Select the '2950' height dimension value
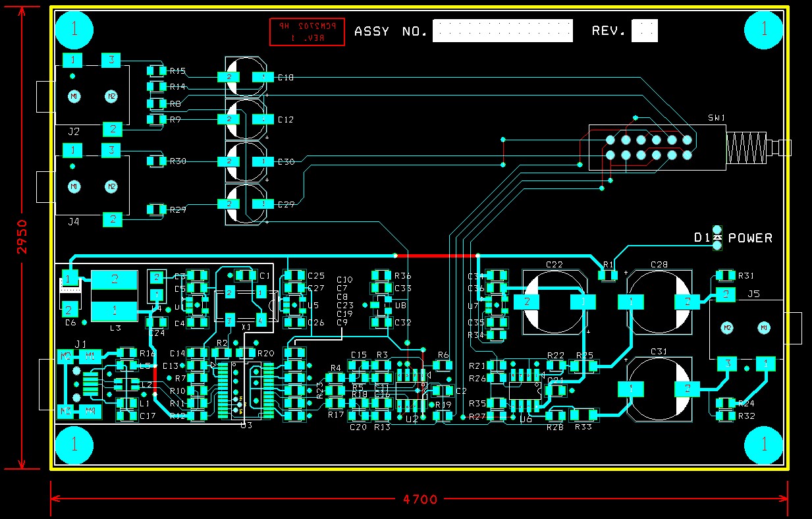Image resolution: width=812 pixels, height=519 pixels. (22, 238)
